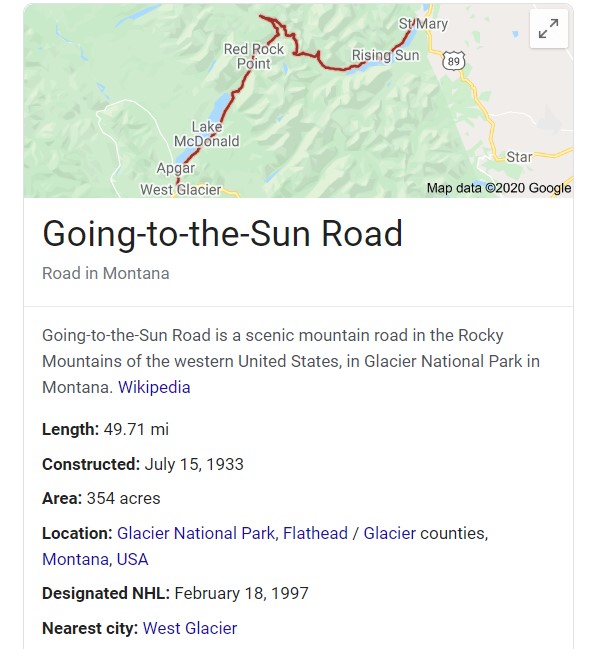Select the Length 49.71 mi fact

106,429
